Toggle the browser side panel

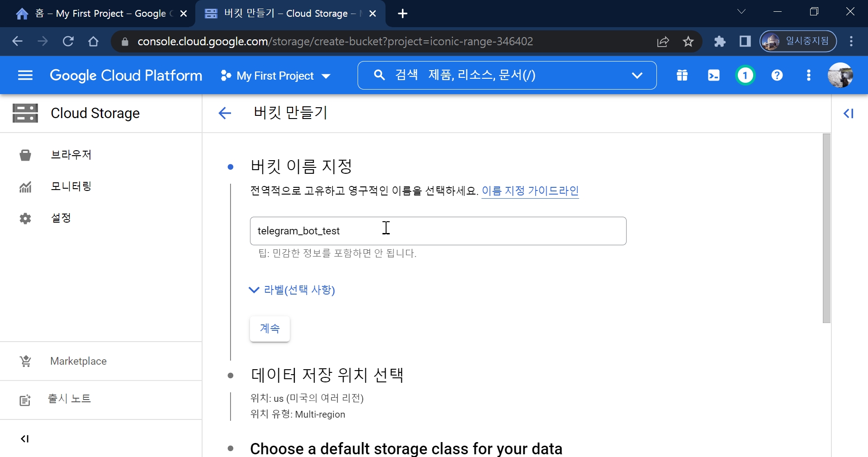[x=745, y=42]
